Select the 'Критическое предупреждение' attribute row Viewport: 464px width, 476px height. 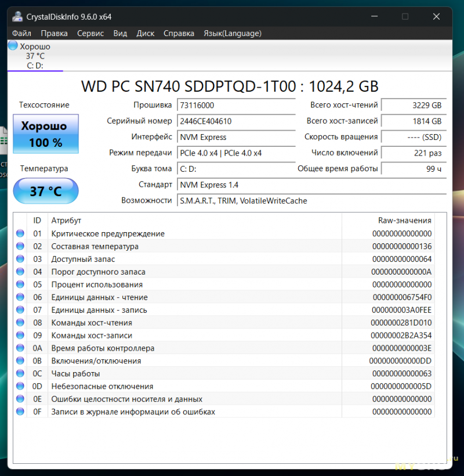224,233
